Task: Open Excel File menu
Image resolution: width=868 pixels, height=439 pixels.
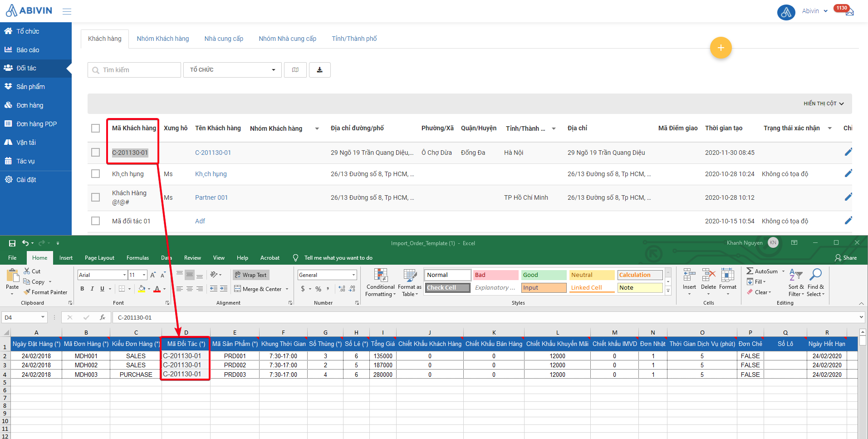Action: [x=12, y=258]
